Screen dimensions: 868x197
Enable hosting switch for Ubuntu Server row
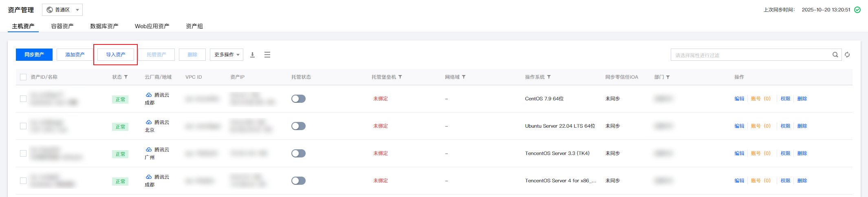[298, 126]
